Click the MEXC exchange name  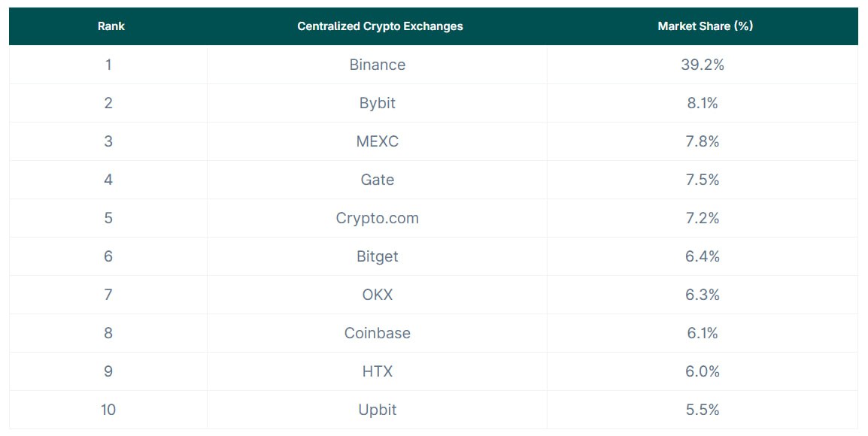378,141
